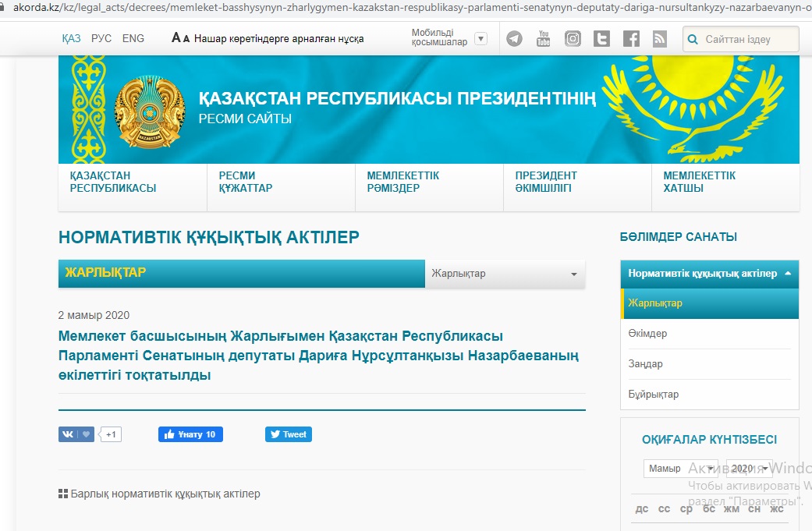
Task: Expand the Мобильді қосымшалар dropdown
Action: click(x=480, y=38)
